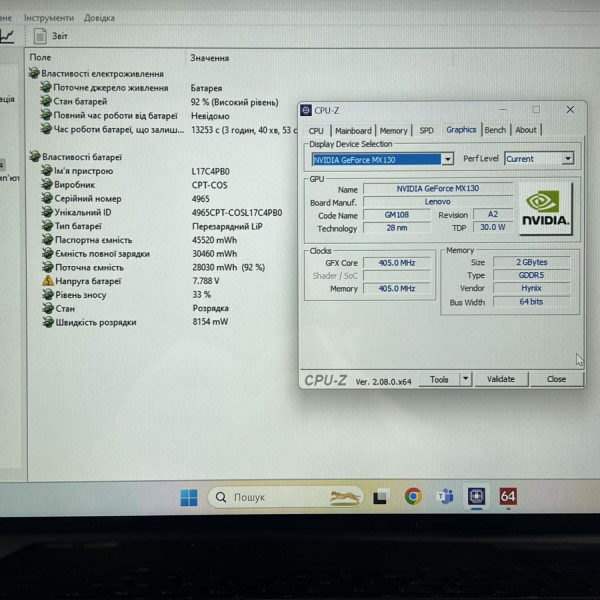
Task: Click the CPU-Z taskbar icon
Action: (x=476, y=496)
